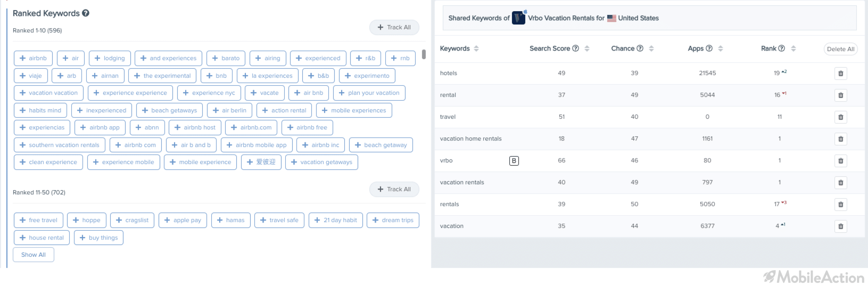The image size is (868, 285).
Task: Sort the table by Search Score
Action: (587, 49)
